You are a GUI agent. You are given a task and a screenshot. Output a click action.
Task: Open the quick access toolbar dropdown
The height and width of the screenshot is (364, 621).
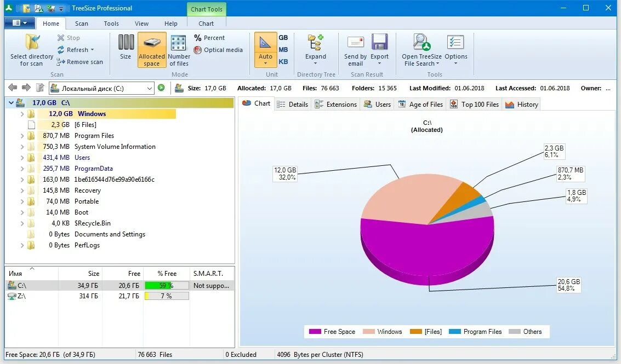click(61, 8)
